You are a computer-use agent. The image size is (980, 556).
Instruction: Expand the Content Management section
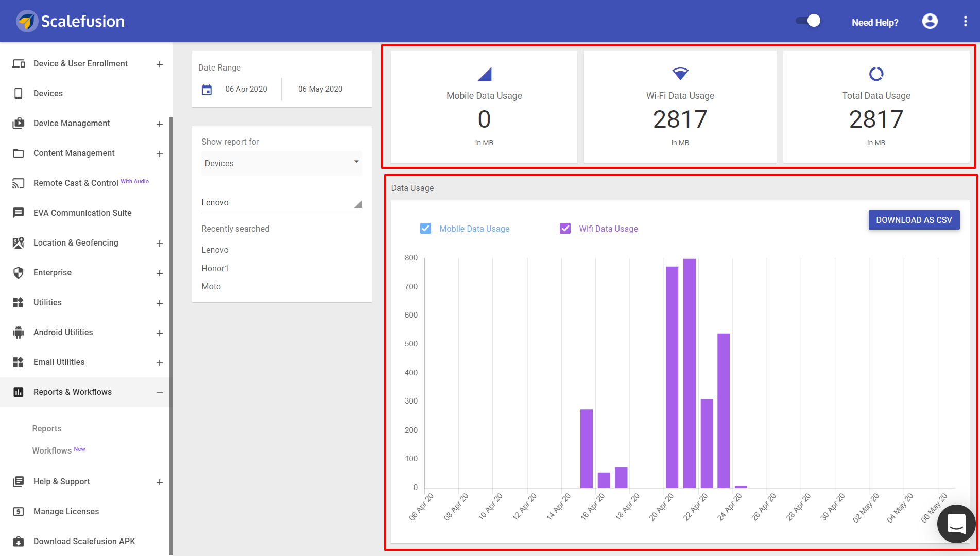(160, 154)
